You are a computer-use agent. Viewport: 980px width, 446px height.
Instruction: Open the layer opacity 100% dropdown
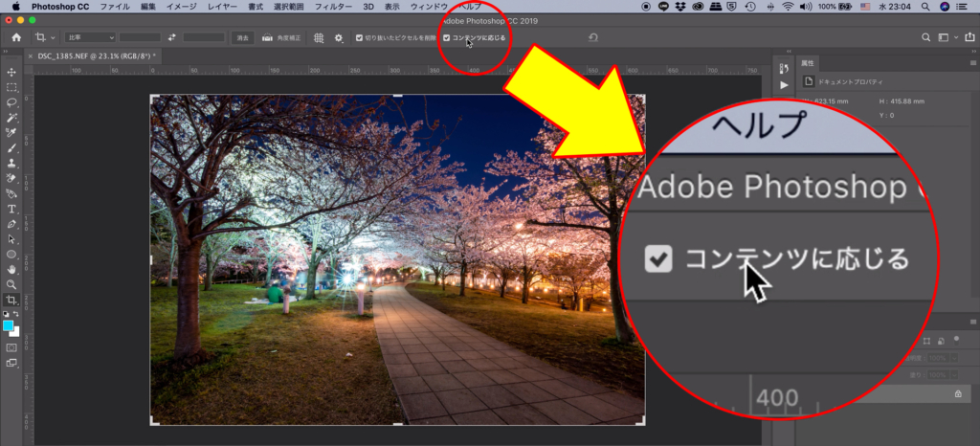click(x=953, y=359)
